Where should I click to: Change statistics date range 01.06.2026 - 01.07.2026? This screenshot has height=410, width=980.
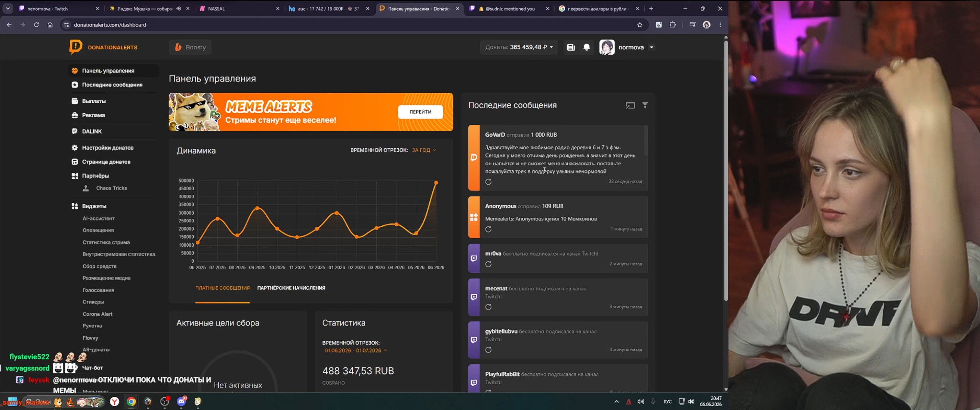point(356,351)
